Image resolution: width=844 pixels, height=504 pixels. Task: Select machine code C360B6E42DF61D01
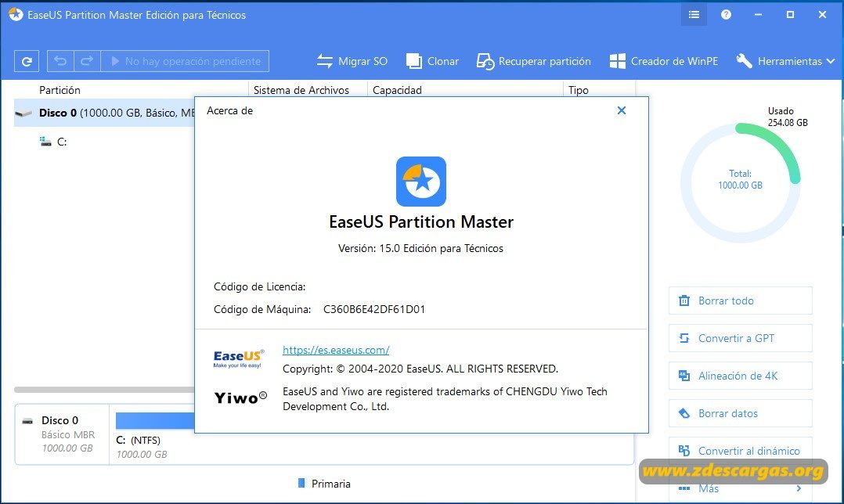point(374,309)
